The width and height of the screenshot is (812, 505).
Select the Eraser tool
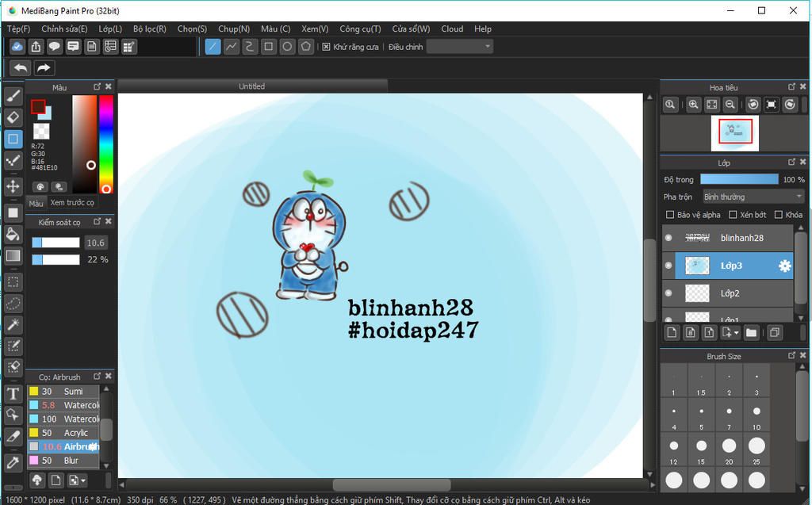tap(13, 117)
